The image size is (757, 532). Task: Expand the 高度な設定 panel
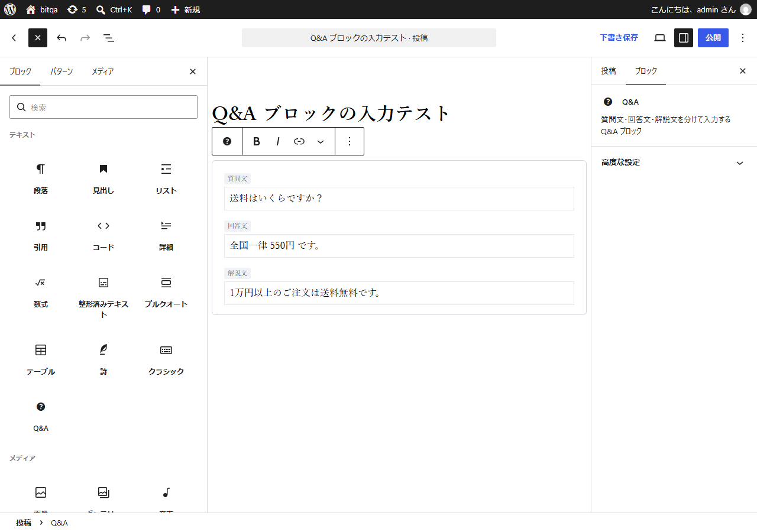[x=674, y=163]
